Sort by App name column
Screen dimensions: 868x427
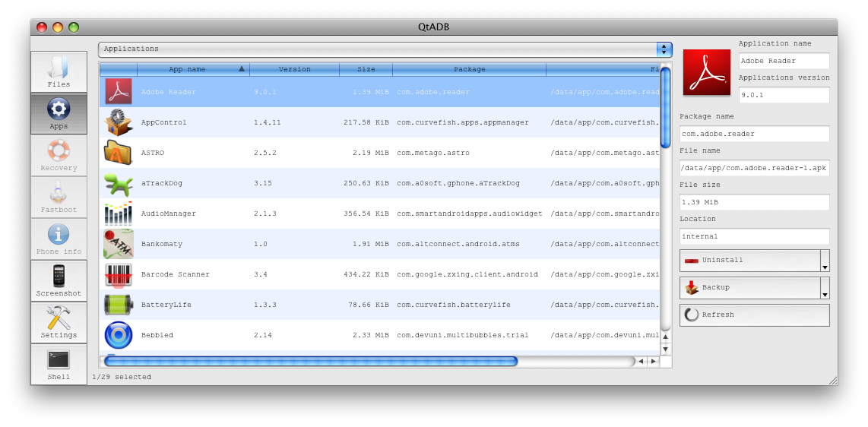[x=193, y=69]
